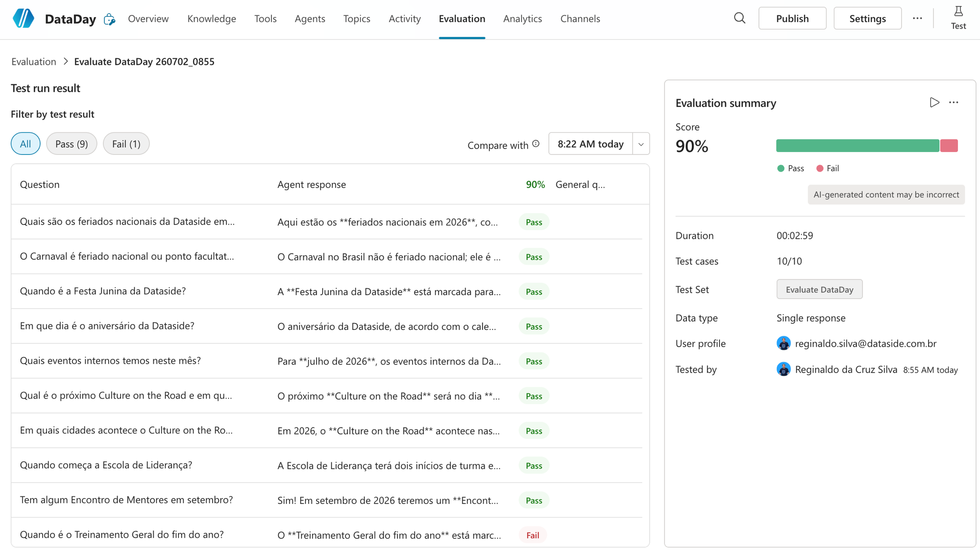Open the 'Quais são os feriados nacionais' question row
The image size is (980, 554).
pos(327,222)
